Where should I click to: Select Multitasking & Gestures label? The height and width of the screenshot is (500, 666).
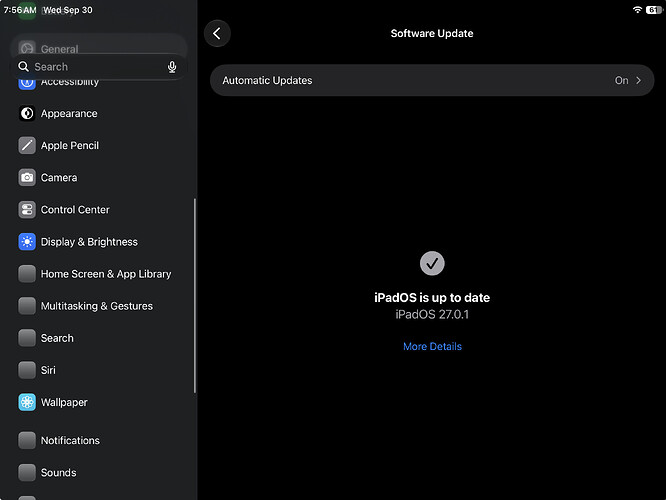pyautogui.click(x=96, y=306)
